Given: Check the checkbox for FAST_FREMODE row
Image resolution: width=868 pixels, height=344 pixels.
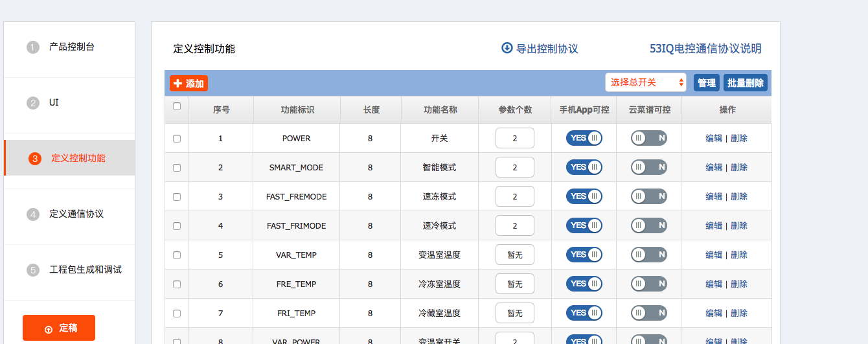Looking at the screenshot, I should point(177,197).
